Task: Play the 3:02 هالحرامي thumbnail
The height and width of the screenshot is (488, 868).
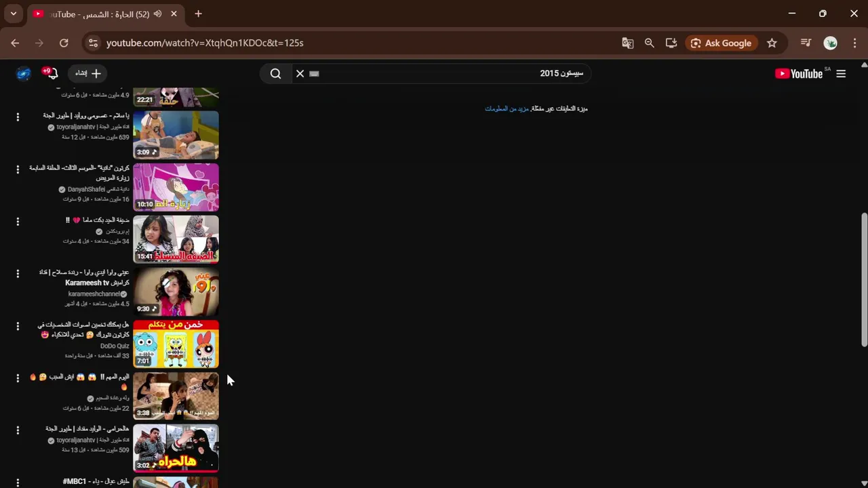Action: 176,448
